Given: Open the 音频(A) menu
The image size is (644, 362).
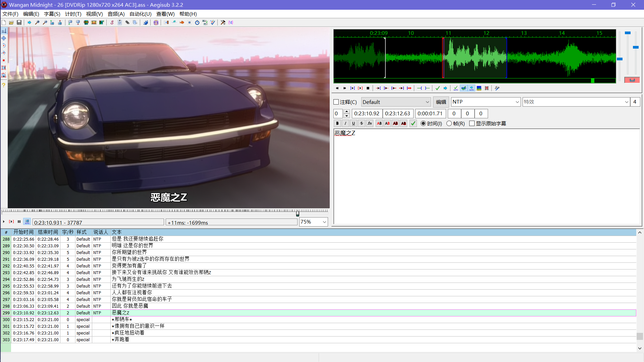Looking at the screenshot, I should click(116, 14).
